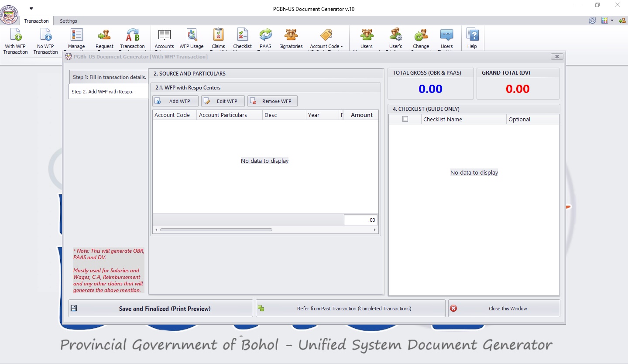This screenshot has height=364, width=628.
Task: Click the Remove WFP button
Action: 273,101
